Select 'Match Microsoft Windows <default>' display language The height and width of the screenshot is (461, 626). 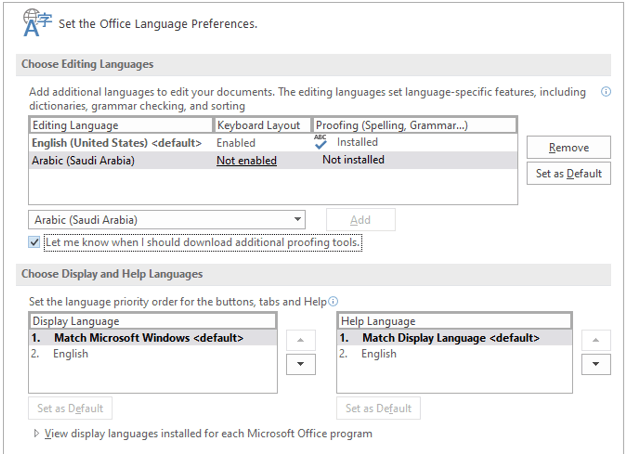coord(153,338)
